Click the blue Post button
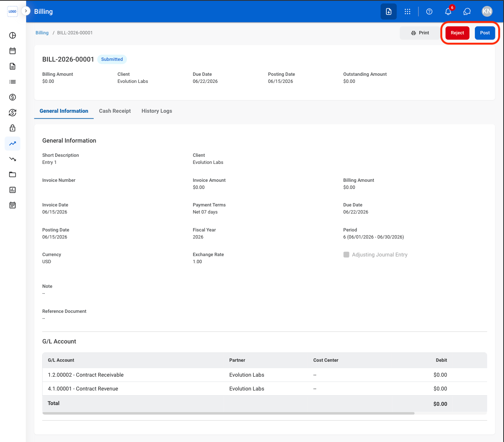Screen dimensions: 504x442 pyautogui.click(x=485, y=33)
